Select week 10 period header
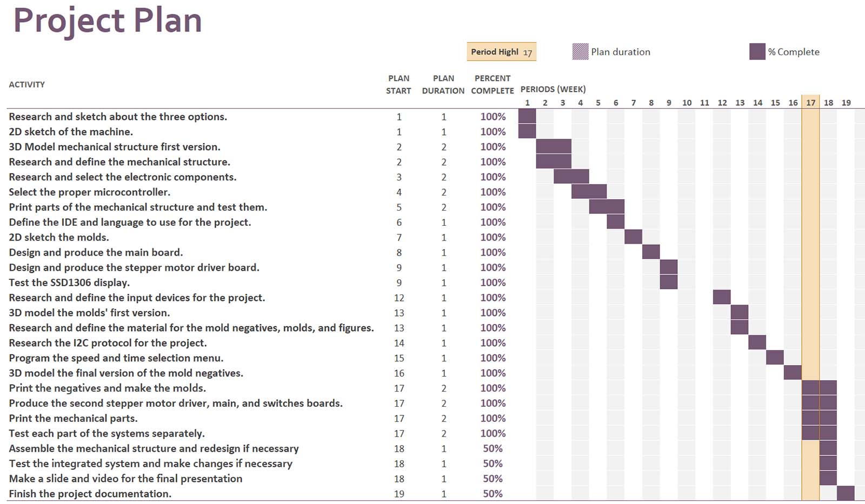865x504 pixels. point(687,103)
